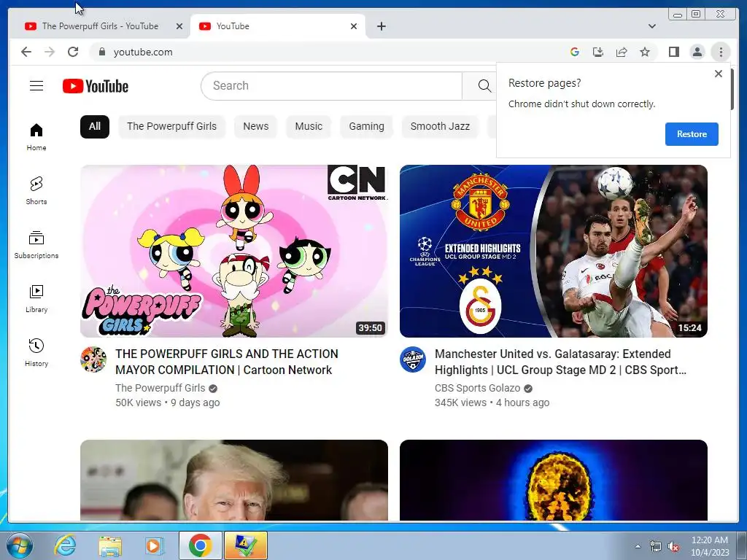This screenshot has width=747, height=560.
Task: Close the active YouTube tab
Action: [x=354, y=26]
